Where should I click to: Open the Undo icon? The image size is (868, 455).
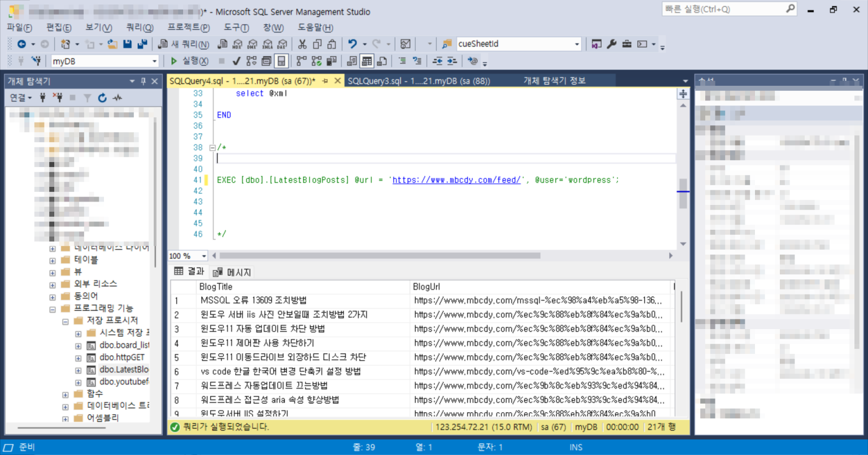352,43
